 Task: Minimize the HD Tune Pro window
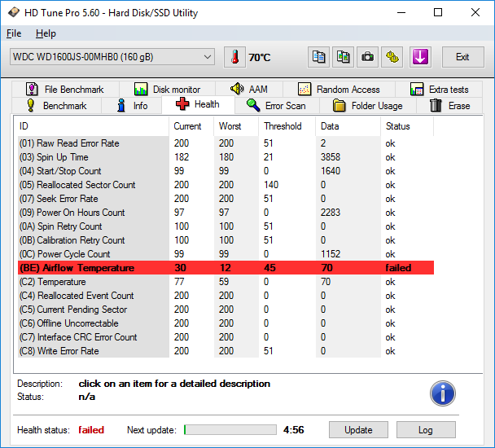(401, 13)
